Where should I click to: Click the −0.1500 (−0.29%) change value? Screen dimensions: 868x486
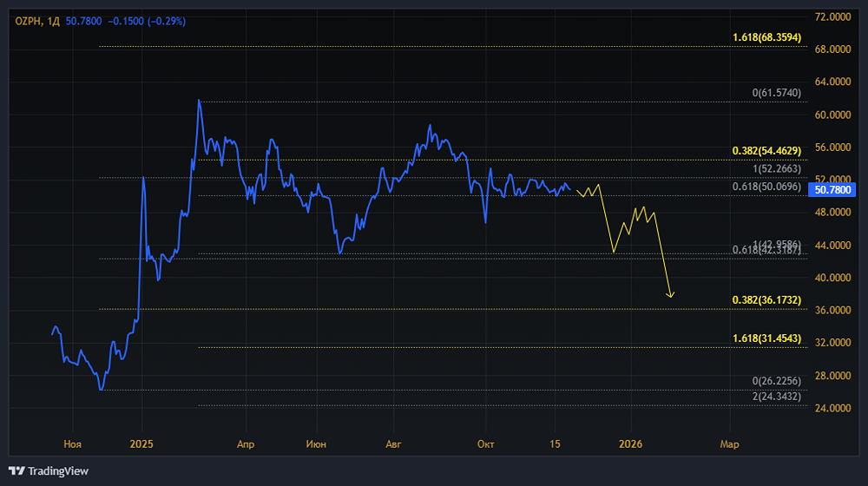pos(147,21)
